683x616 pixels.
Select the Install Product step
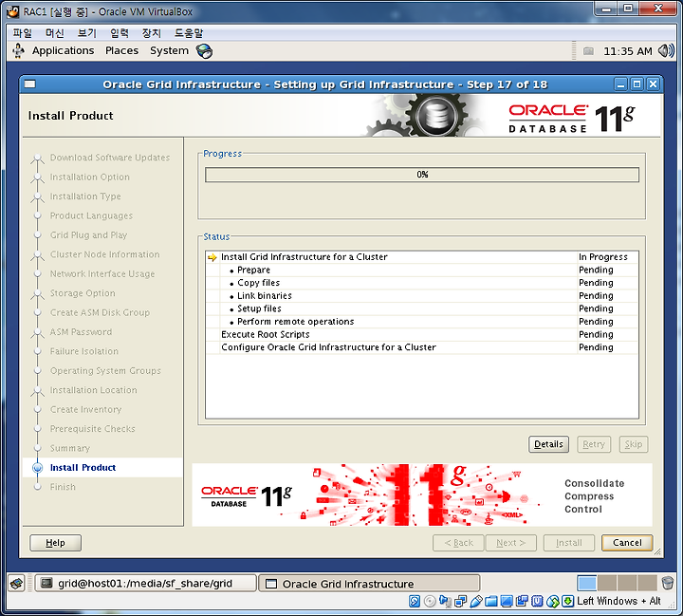pos(83,468)
